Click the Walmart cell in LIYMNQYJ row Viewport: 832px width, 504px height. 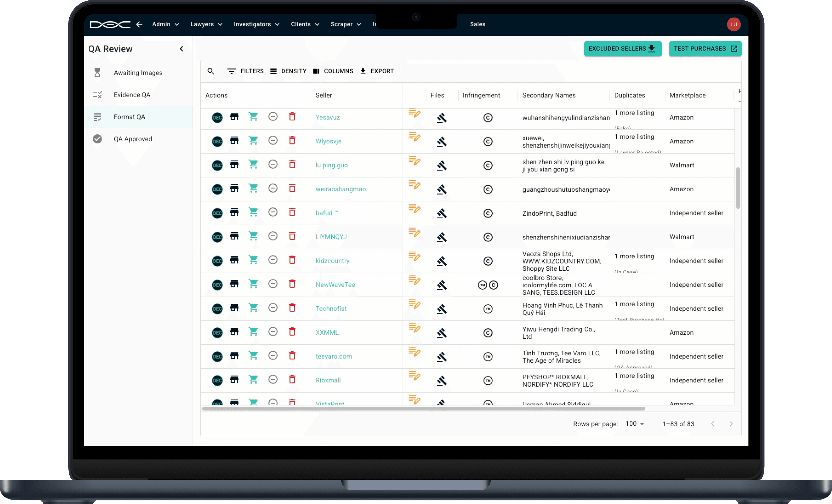tap(682, 237)
